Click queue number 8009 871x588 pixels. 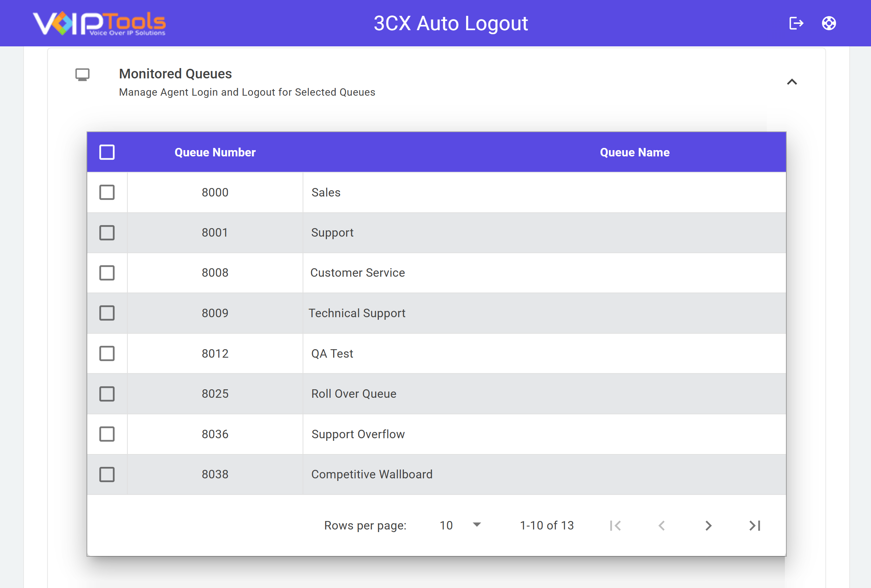coord(215,313)
